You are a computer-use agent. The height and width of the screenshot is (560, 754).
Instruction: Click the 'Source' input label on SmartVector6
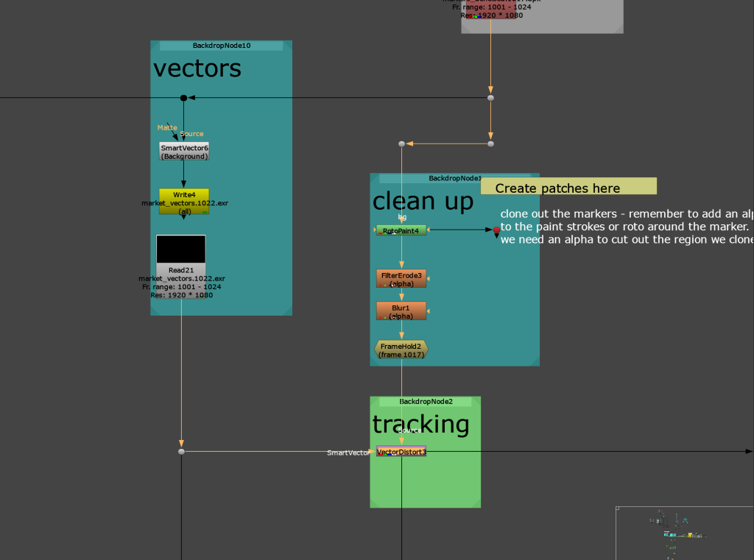pos(192,134)
